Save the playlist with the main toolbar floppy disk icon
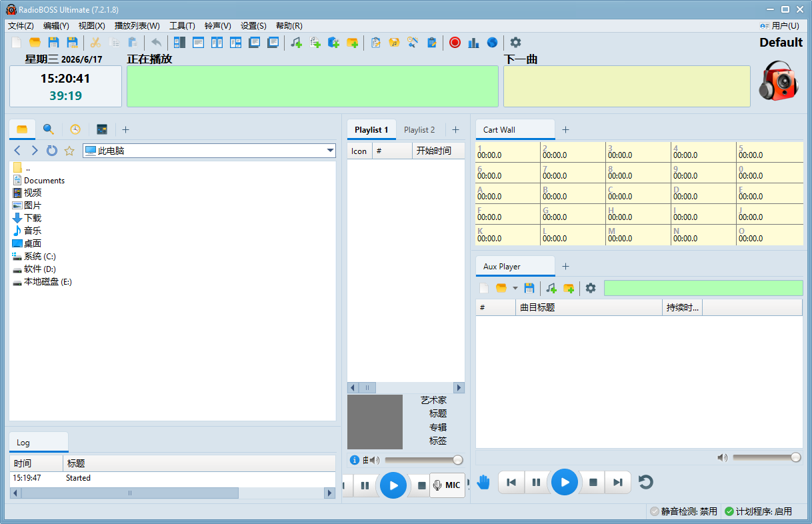 point(53,43)
